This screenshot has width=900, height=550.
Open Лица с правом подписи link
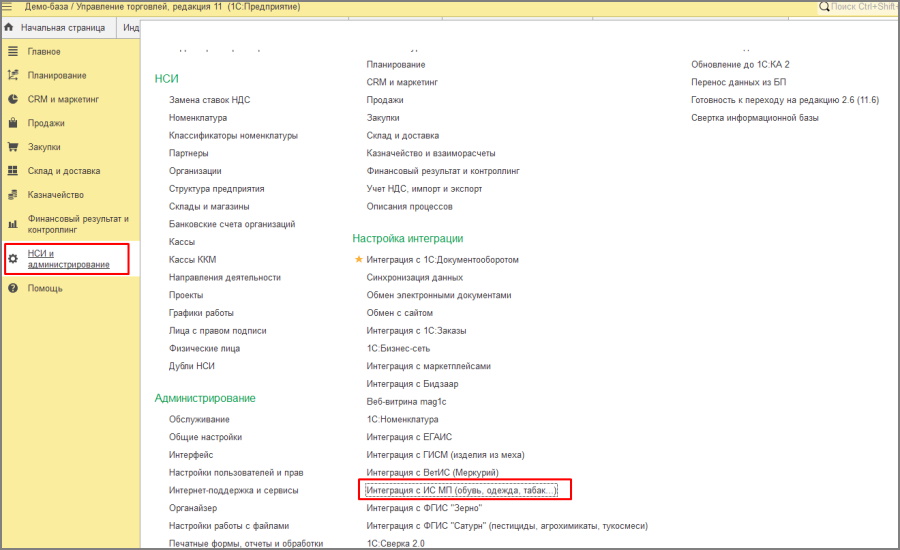218,331
